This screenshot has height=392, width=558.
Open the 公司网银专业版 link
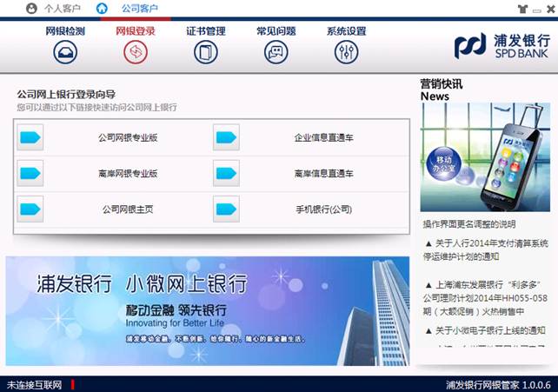pyautogui.click(x=128, y=137)
